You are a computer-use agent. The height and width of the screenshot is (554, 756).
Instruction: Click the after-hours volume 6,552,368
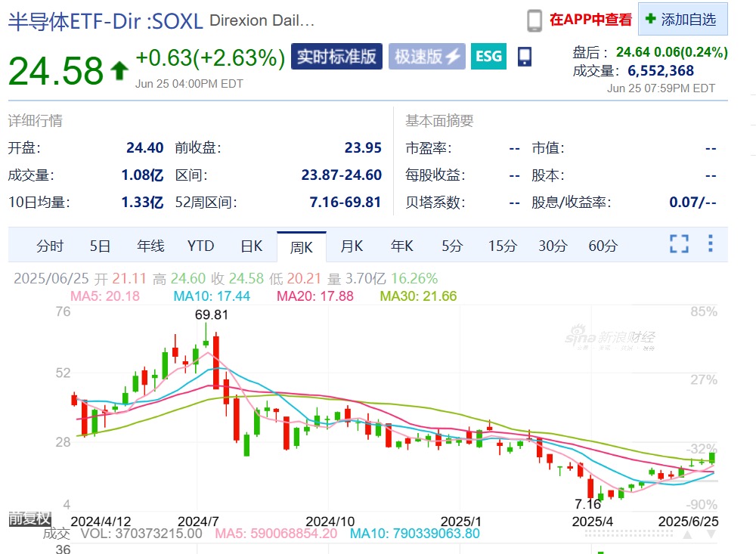pos(661,71)
